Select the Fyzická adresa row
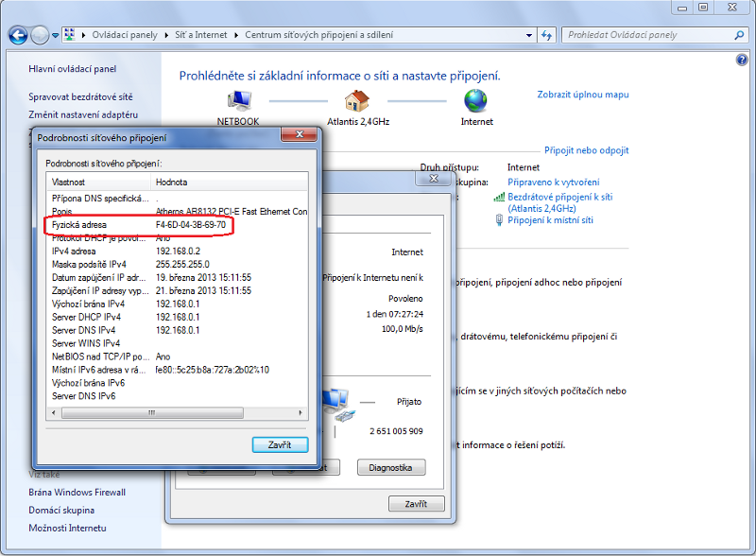Image resolution: width=756 pixels, height=556 pixels. (x=178, y=225)
